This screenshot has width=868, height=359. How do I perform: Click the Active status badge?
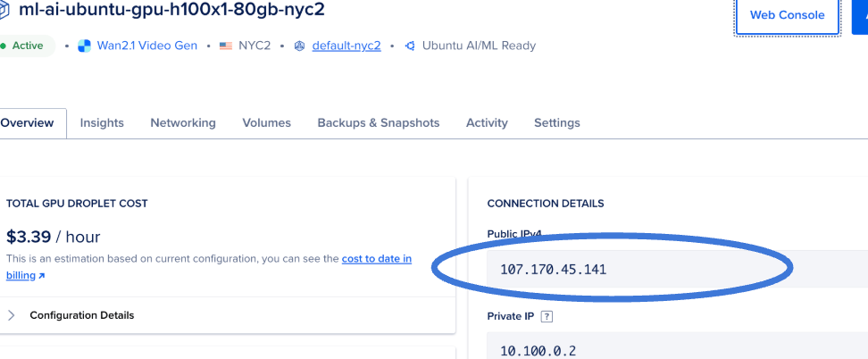click(x=27, y=46)
